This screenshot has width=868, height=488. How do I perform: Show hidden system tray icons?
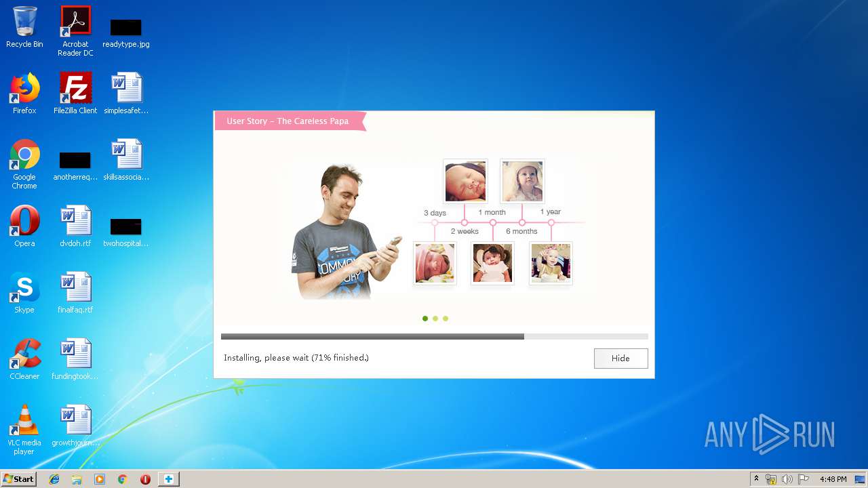pyautogui.click(x=756, y=479)
